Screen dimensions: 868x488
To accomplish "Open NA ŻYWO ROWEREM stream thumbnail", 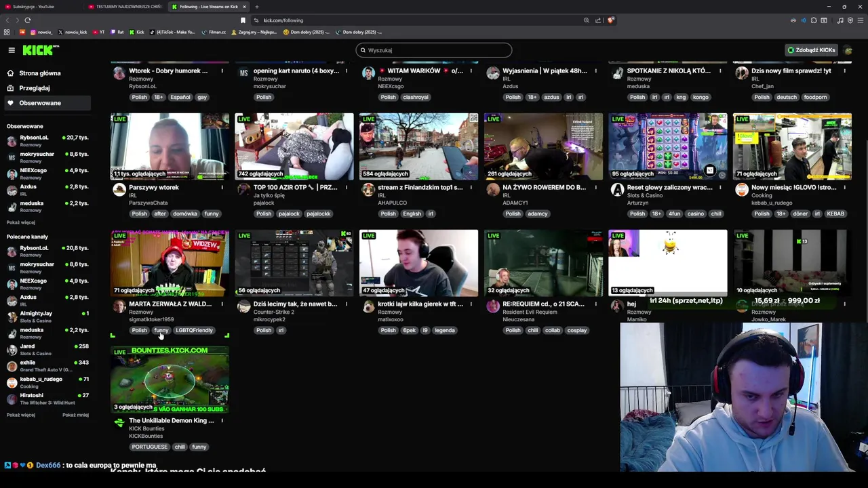I will (543, 146).
